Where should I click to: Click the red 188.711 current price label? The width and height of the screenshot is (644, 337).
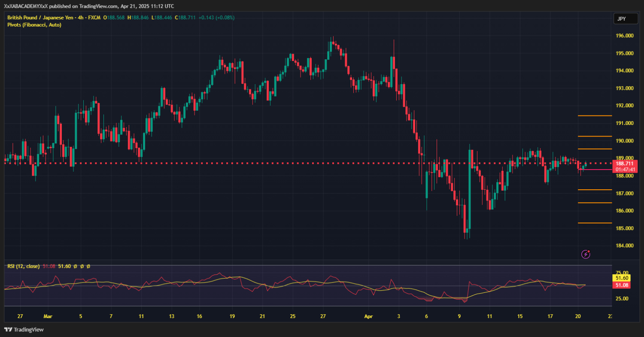tap(625, 164)
